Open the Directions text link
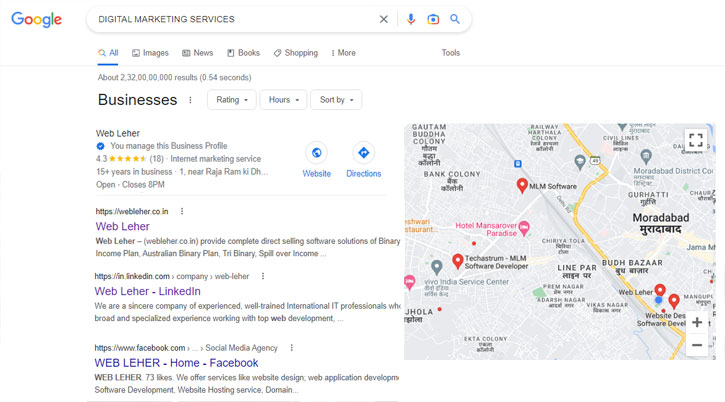Viewport: 725px width, 402px height. click(x=364, y=174)
